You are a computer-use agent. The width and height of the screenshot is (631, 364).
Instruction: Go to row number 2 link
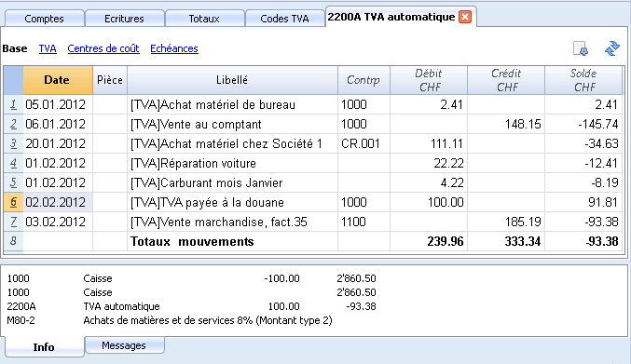click(x=13, y=124)
